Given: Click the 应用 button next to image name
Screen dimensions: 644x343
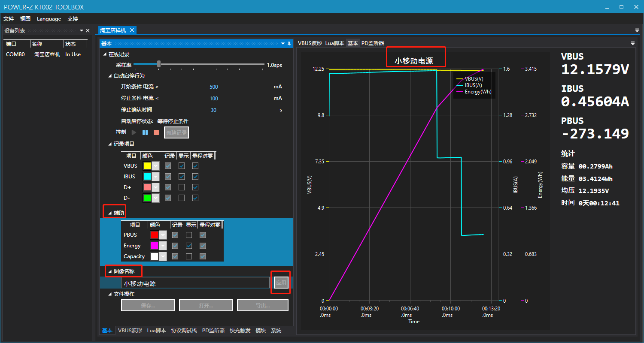Looking at the screenshot, I should 281,283.
